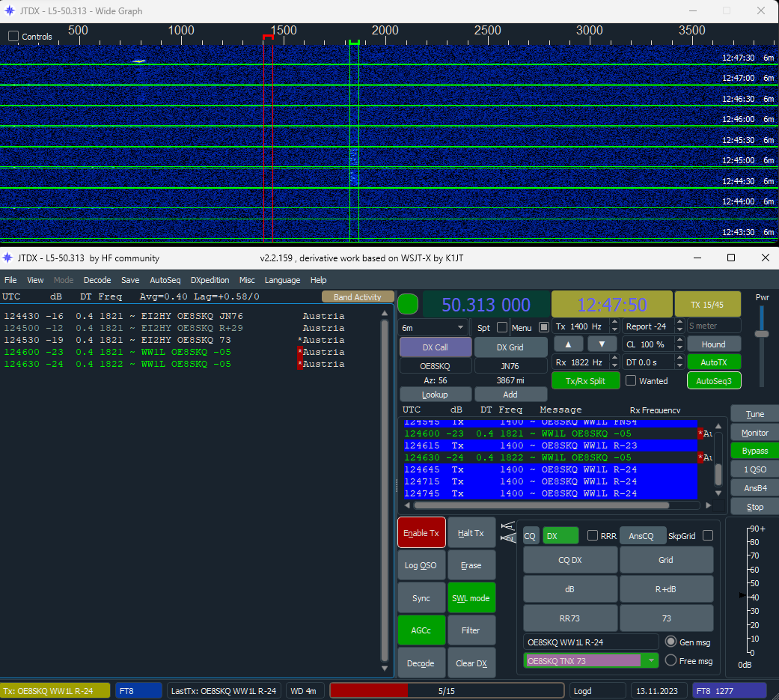Screen dimensions: 779x700
Task: Toggle the SkpGrid checkbox
Action: point(708,535)
